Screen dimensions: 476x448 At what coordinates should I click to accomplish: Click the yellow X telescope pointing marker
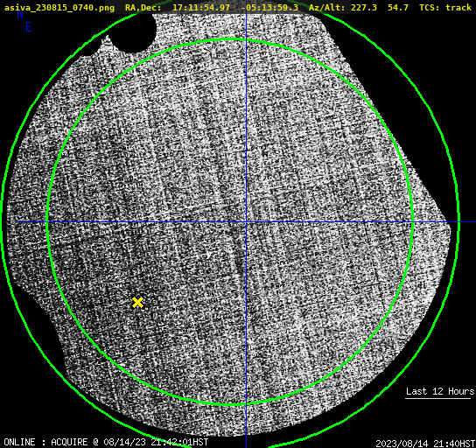click(138, 302)
